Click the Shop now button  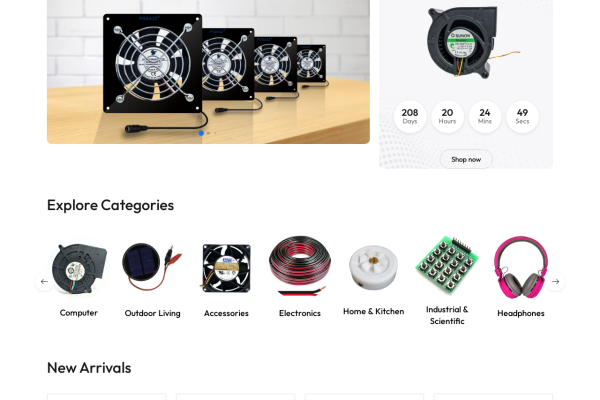coord(466,159)
